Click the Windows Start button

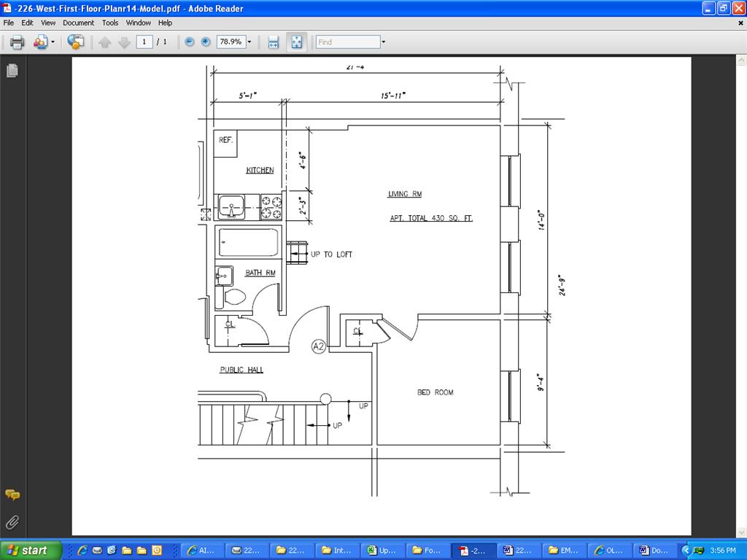pyautogui.click(x=27, y=551)
